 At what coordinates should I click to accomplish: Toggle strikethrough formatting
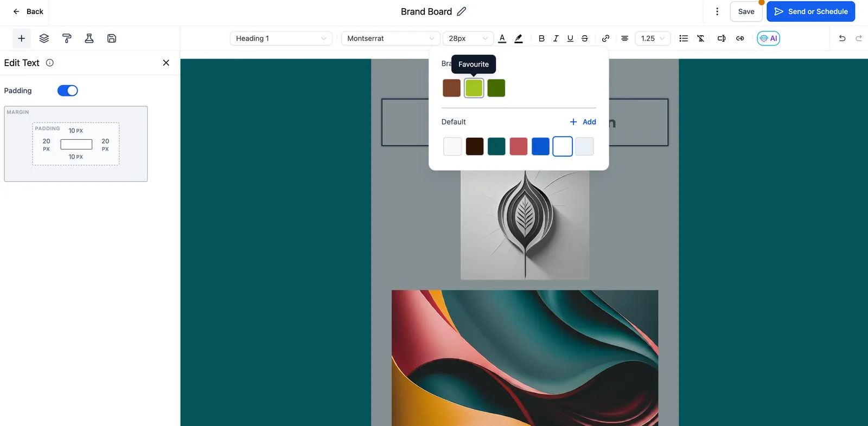click(585, 38)
